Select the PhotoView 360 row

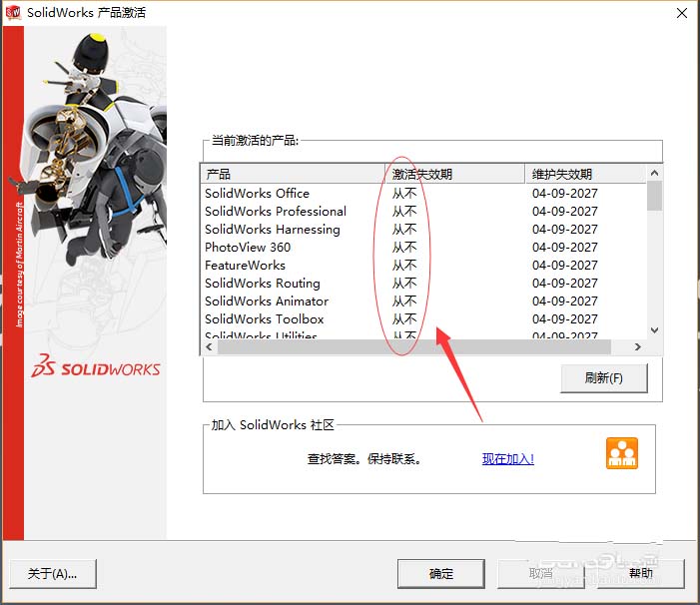click(423, 248)
